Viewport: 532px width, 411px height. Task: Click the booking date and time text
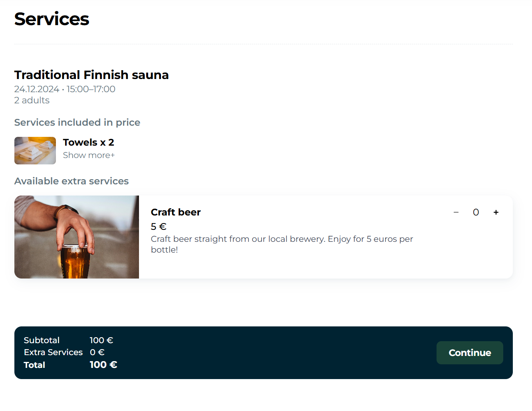(65, 89)
